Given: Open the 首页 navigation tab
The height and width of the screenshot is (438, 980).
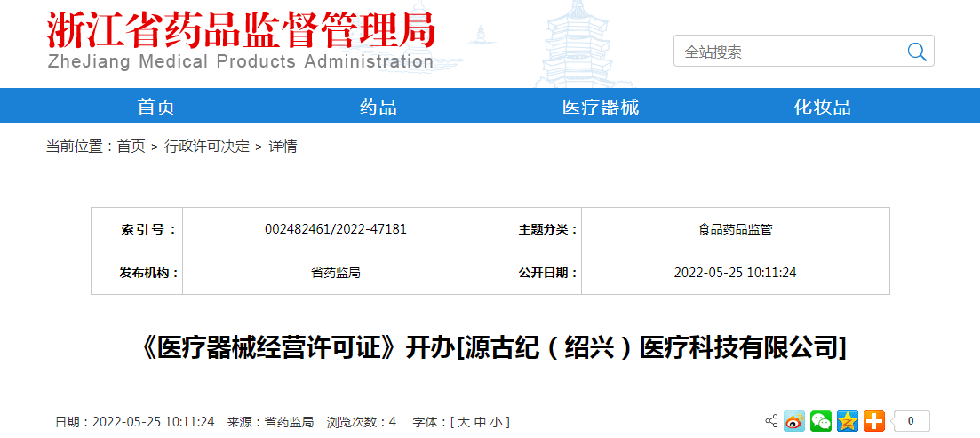Looking at the screenshot, I should 156,107.
